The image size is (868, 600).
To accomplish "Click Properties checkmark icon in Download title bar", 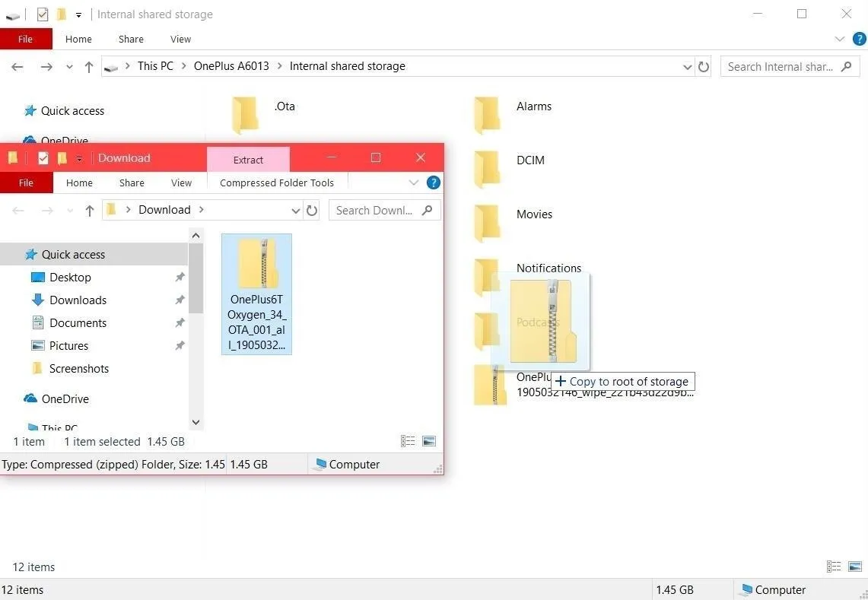I will pos(43,158).
